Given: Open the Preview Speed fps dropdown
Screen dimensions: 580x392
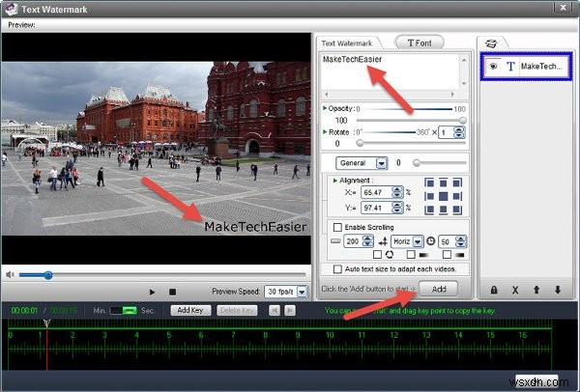Looking at the screenshot, I should tap(303, 292).
